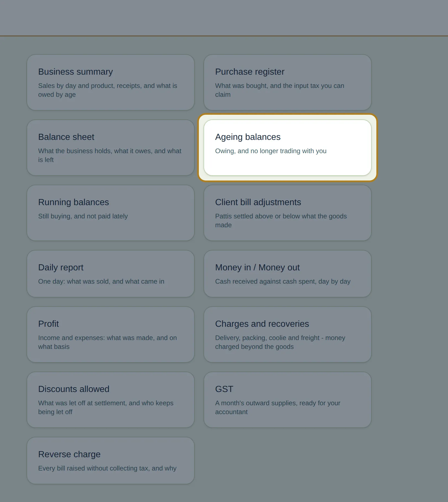The width and height of the screenshot is (448, 502).
Task: Select the Balance sheet card
Action: pyautogui.click(x=111, y=148)
